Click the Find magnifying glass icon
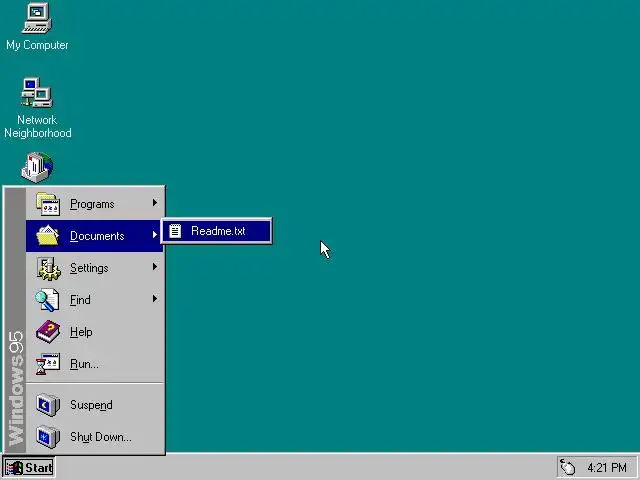The image size is (640, 480). point(47,300)
